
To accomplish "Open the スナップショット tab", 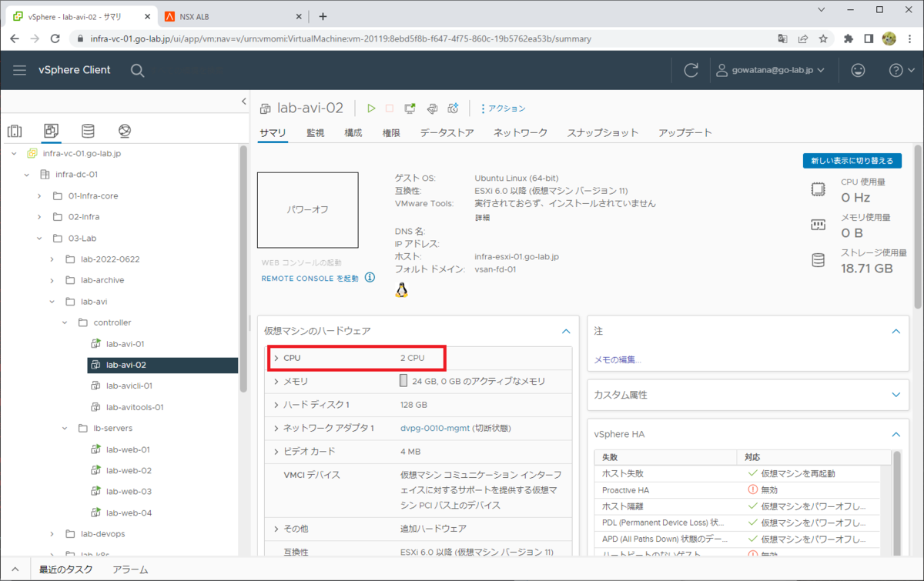I will pos(603,132).
